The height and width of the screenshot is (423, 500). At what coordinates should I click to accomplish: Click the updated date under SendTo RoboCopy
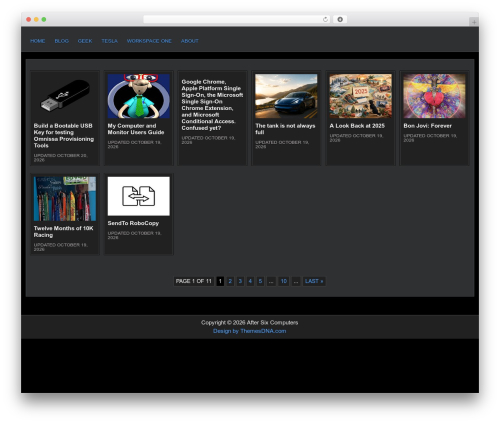point(134,235)
